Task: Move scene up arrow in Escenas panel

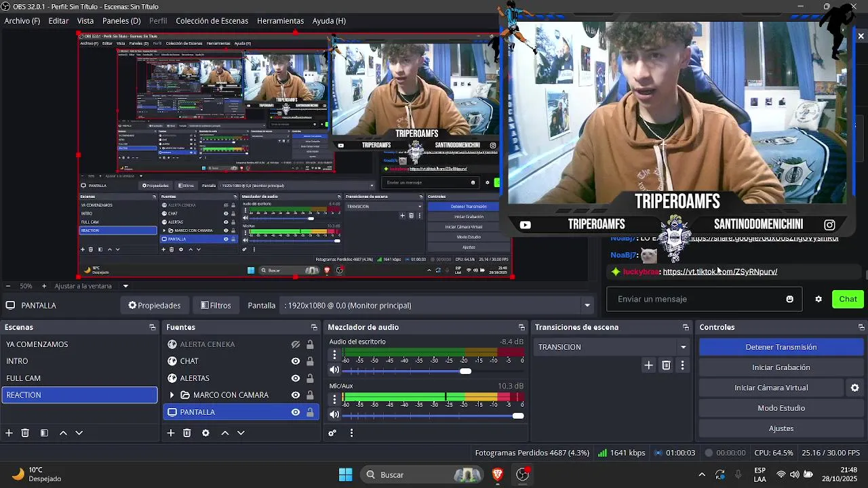Action: coord(63,432)
